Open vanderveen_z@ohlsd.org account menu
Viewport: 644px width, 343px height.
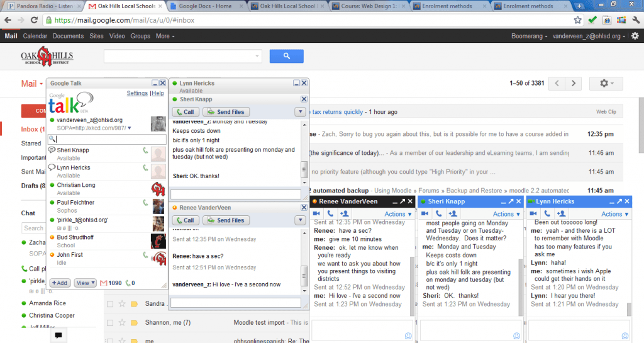click(x=589, y=36)
